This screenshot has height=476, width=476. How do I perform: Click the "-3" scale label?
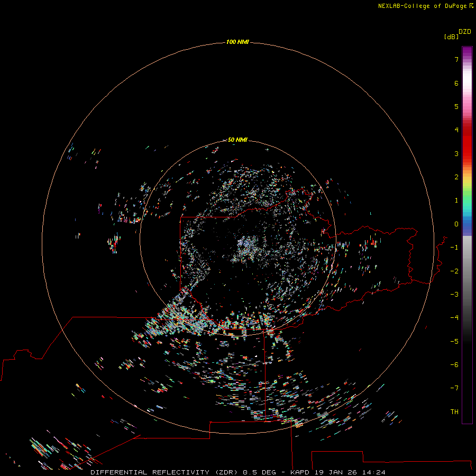click(454, 295)
